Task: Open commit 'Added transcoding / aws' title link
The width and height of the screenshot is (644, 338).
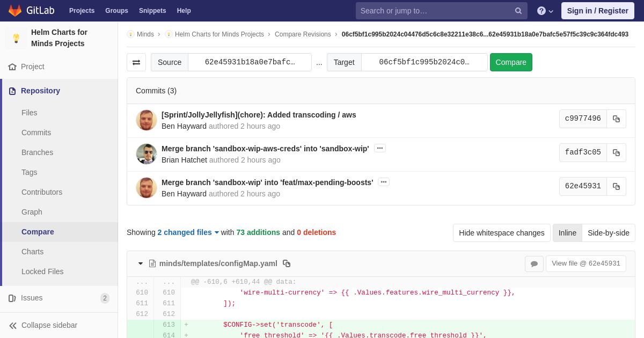Action: point(259,115)
